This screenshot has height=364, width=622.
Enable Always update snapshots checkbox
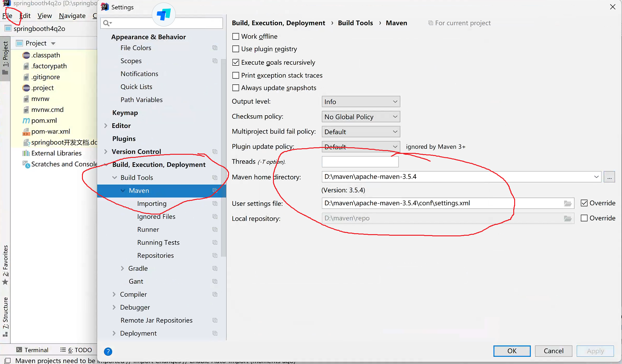point(236,88)
